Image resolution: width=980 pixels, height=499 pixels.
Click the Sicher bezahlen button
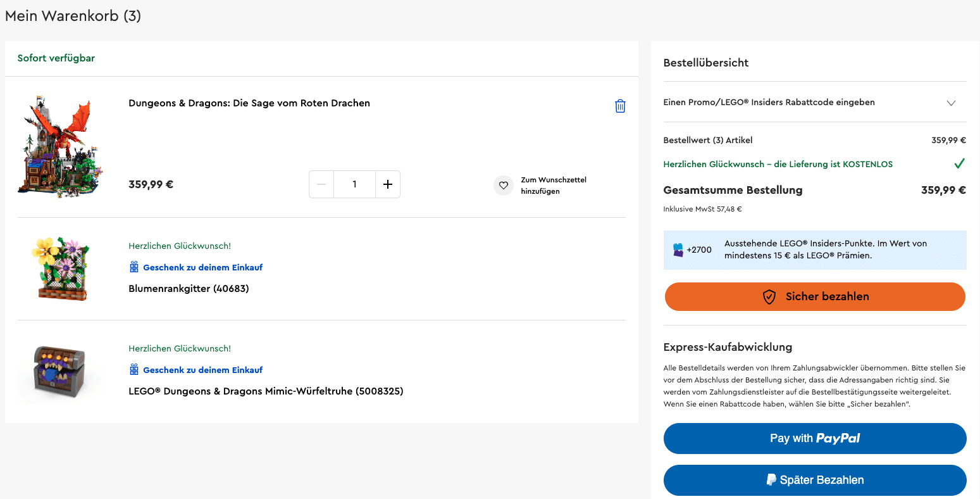[815, 296]
